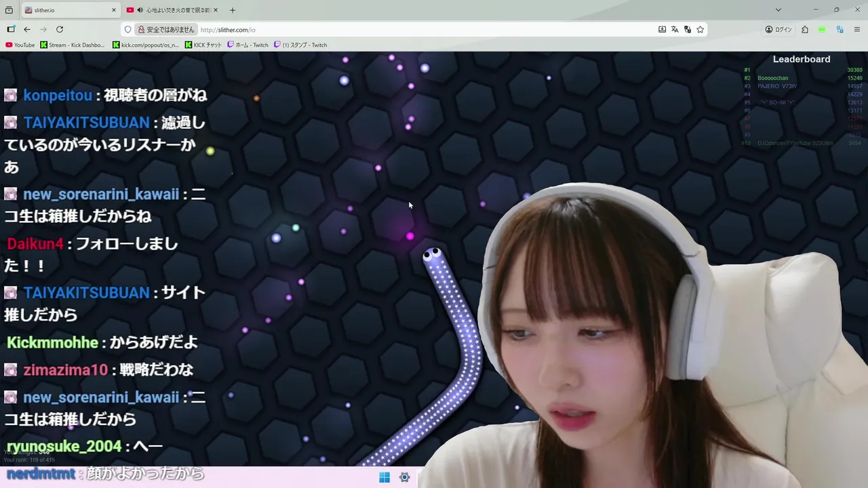Click chat username Kickmmohhe
The image size is (868, 488).
52,342
